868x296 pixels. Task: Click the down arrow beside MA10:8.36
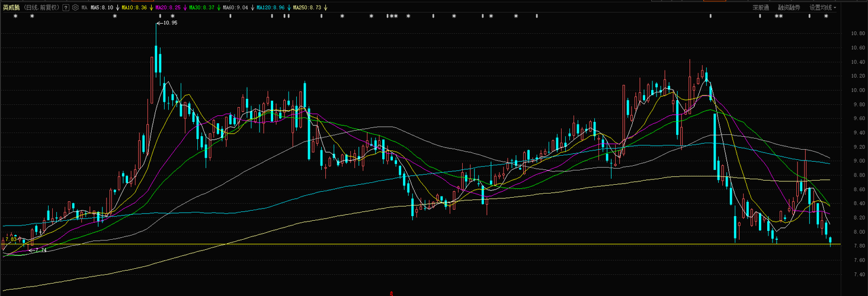[152, 8]
